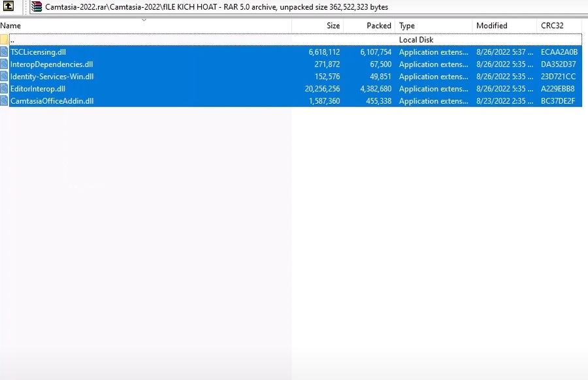
Task: Click the Local Disk row
Action: 416,39
